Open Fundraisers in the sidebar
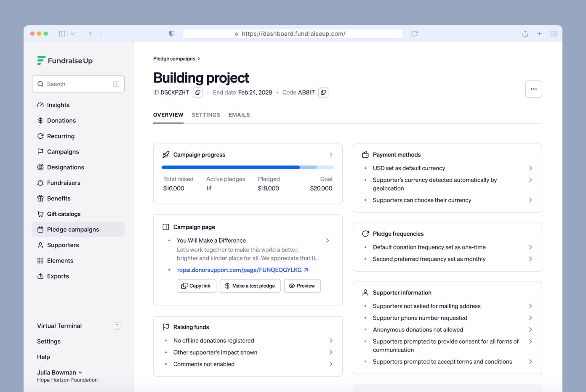Viewport: 586px width, 392px height. coord(78,183)
